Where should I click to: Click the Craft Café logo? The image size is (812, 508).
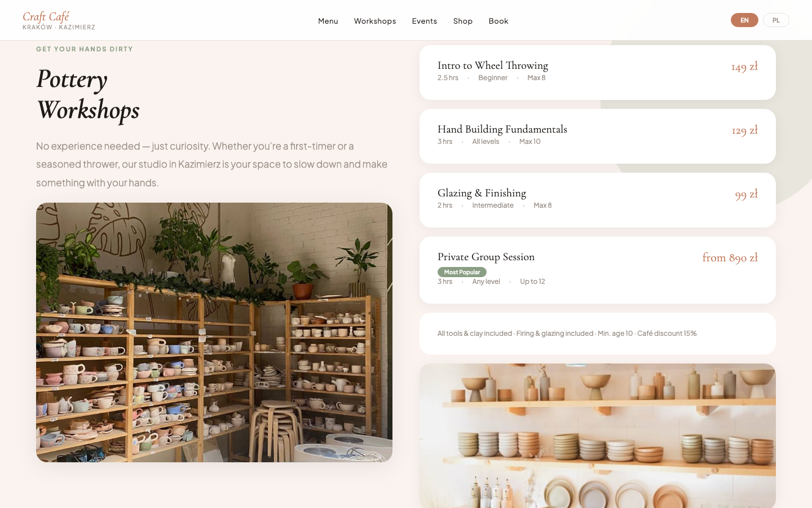(x=59, y=20)
